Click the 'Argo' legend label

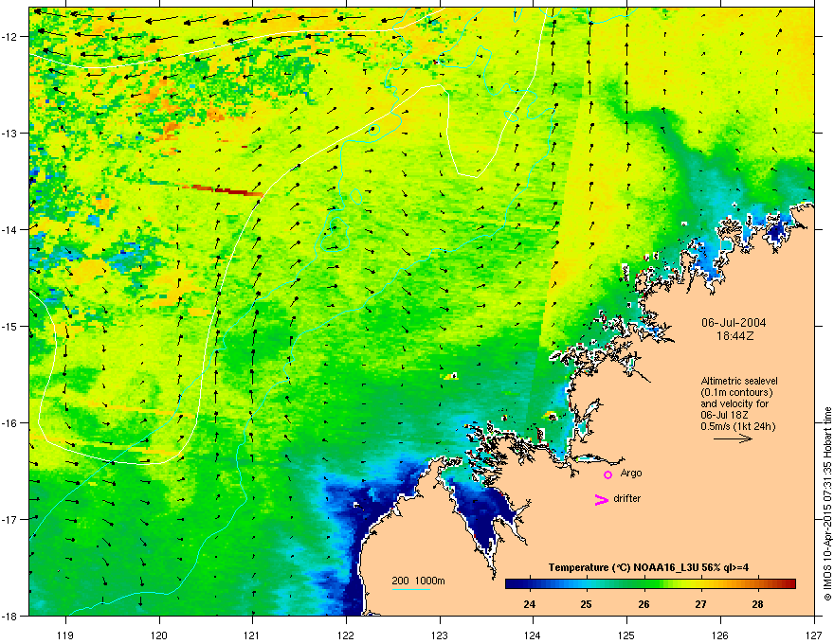pyautogui.click(x=631, y=473)
